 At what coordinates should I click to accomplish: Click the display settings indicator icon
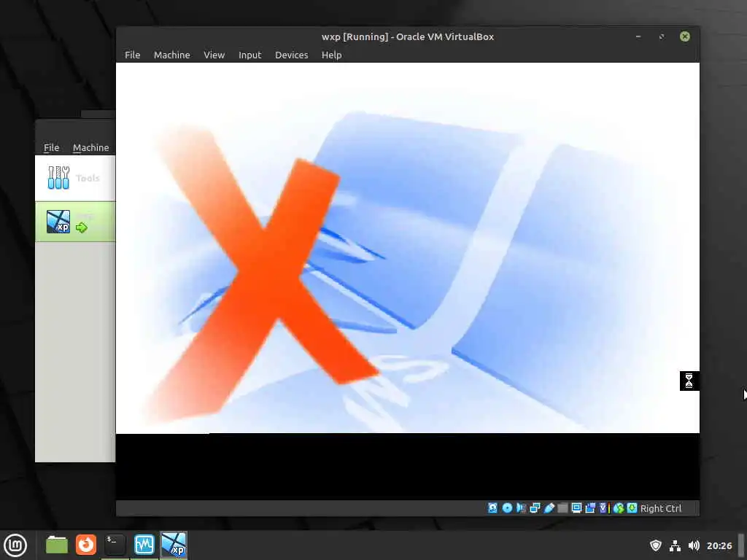(576, 508)
